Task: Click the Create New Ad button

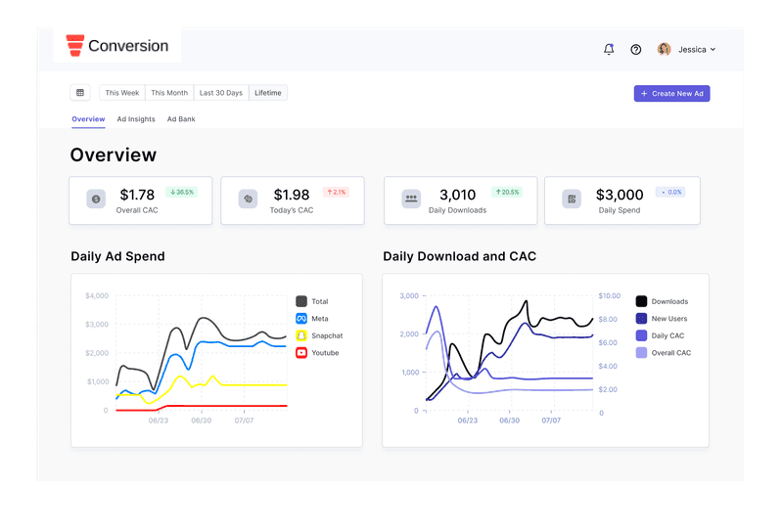Action: point(671,93)
